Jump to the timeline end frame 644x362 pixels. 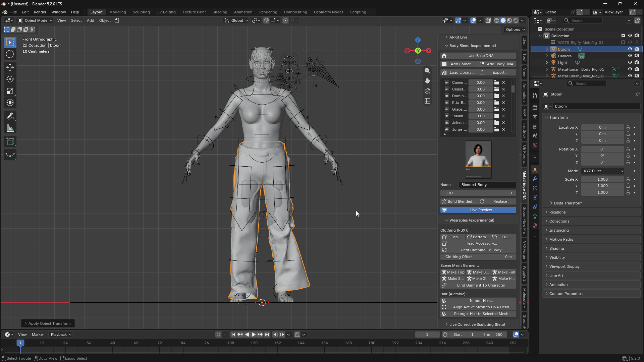pyautogui.click(x=267, y=335)
